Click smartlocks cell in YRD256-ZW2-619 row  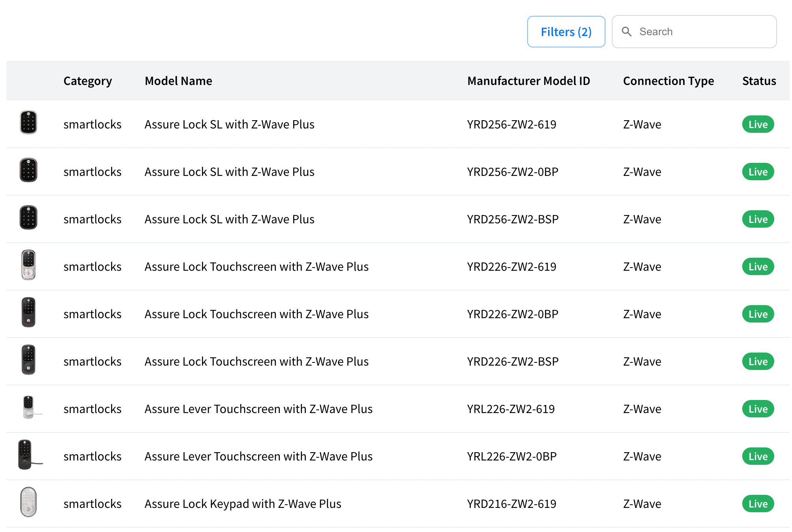pyautogui.click(x=92, y=125)
